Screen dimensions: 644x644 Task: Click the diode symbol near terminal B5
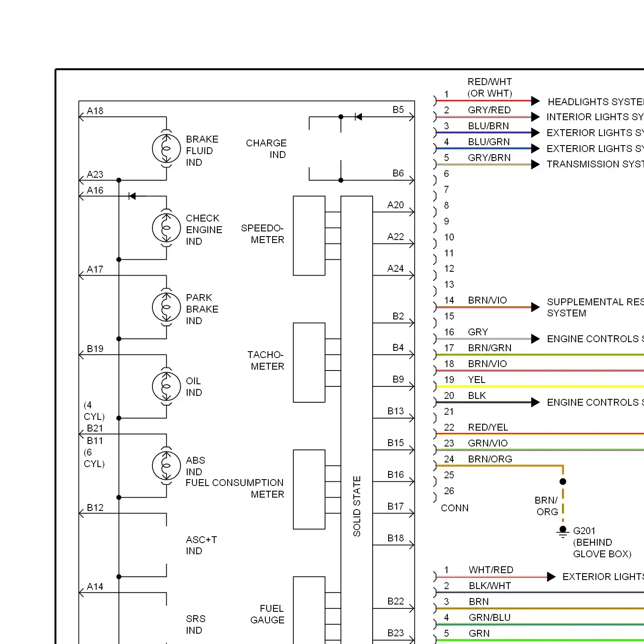358,117
